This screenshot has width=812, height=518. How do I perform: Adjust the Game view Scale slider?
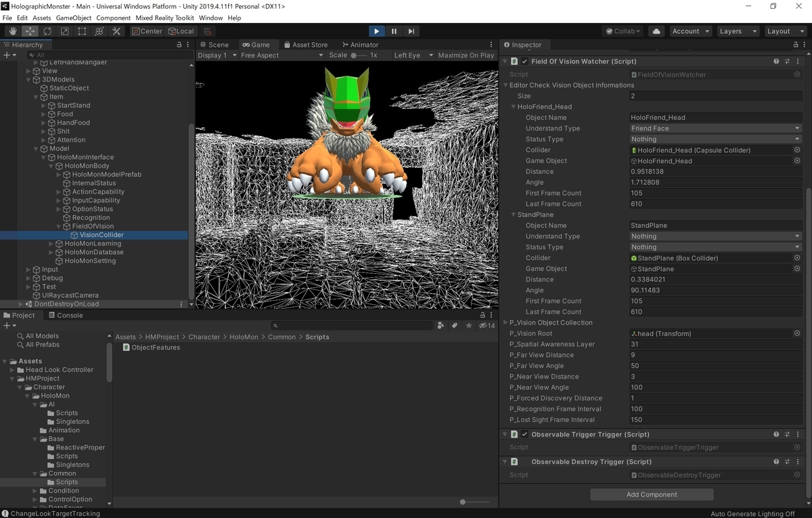358,55
